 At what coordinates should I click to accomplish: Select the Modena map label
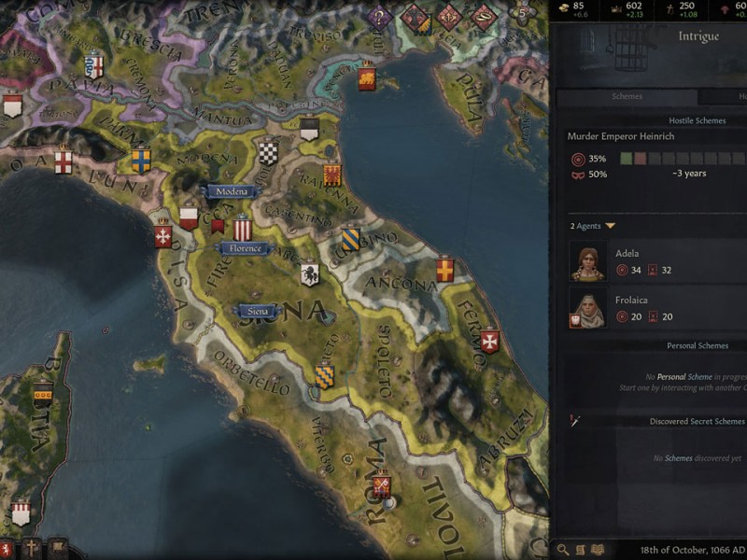[232, 191]
